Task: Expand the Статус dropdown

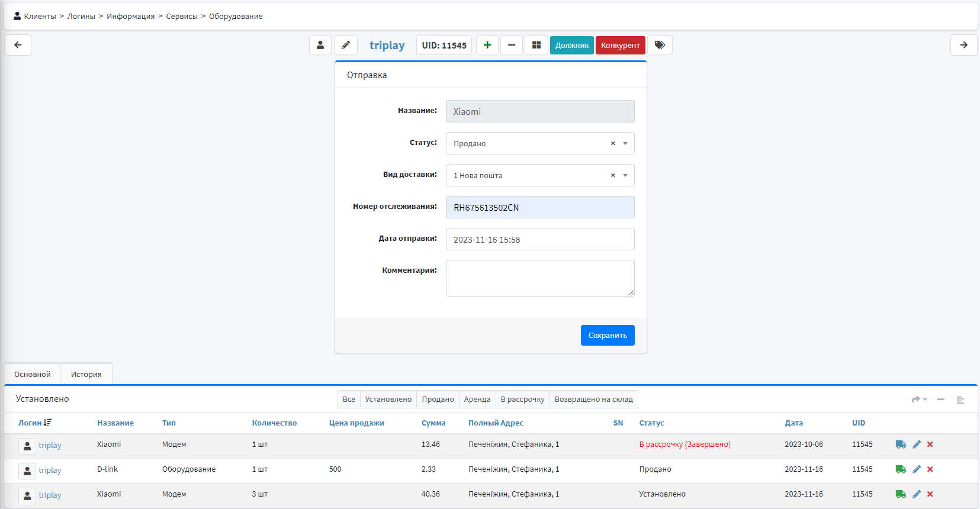Action: (x=625, y=143)
